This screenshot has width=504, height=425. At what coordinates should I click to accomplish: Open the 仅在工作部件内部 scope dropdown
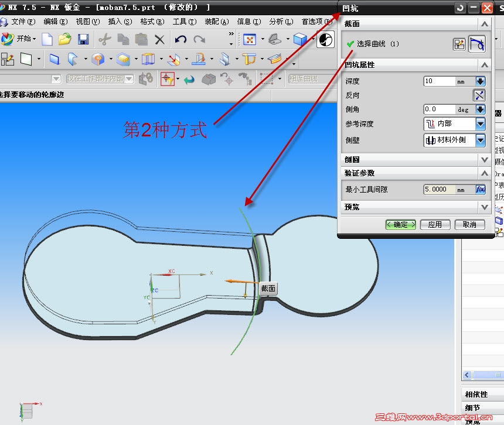[x=129, y=78]
